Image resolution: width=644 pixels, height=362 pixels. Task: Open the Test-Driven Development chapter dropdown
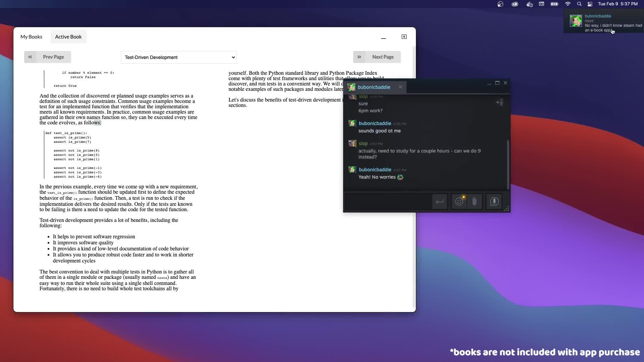pos(178,57)
